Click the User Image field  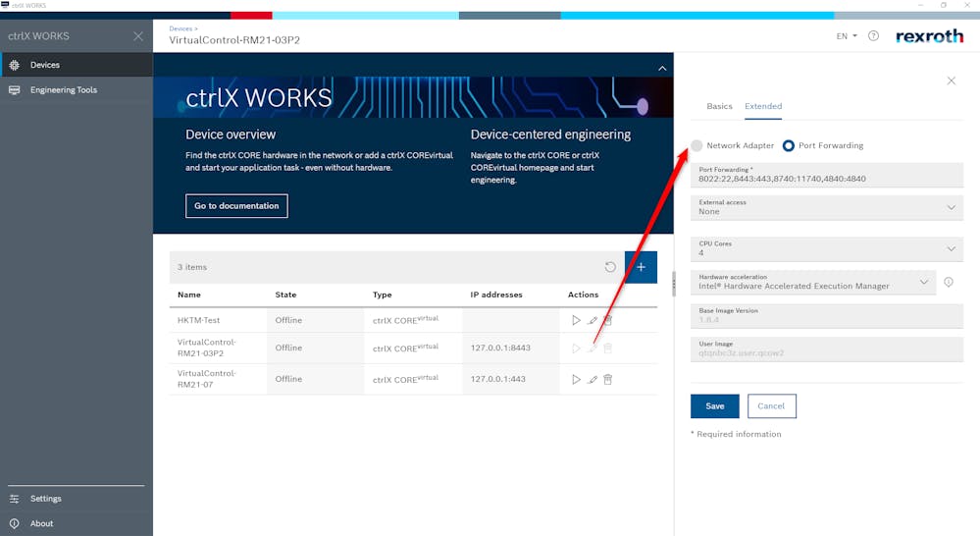pyautogui.click(x=826, y=349)
